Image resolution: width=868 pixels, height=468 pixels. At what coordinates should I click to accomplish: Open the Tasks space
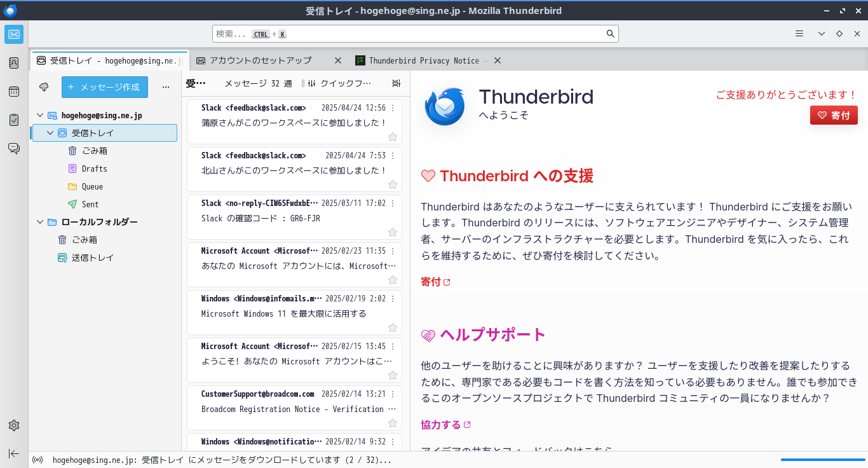pos(14,120)
